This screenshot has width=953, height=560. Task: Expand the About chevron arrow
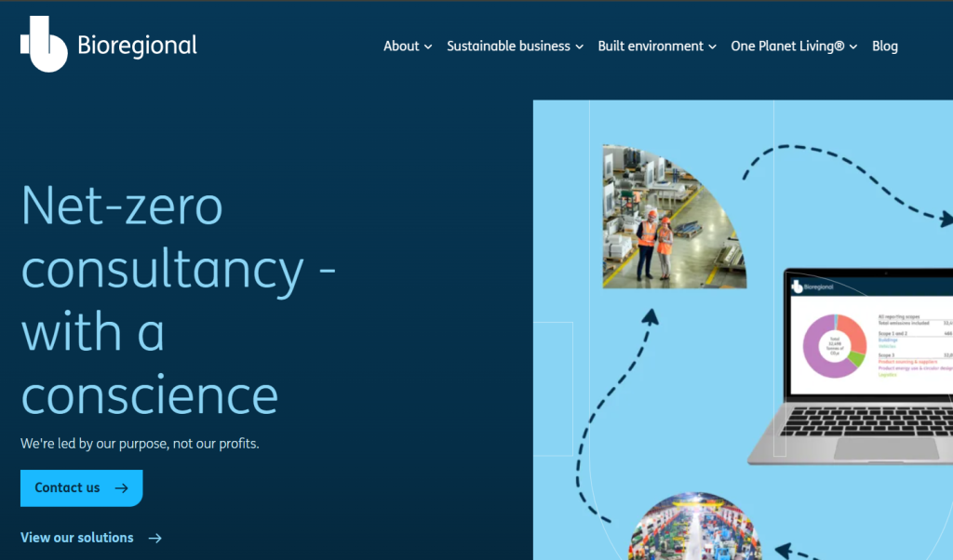(428, 47)
